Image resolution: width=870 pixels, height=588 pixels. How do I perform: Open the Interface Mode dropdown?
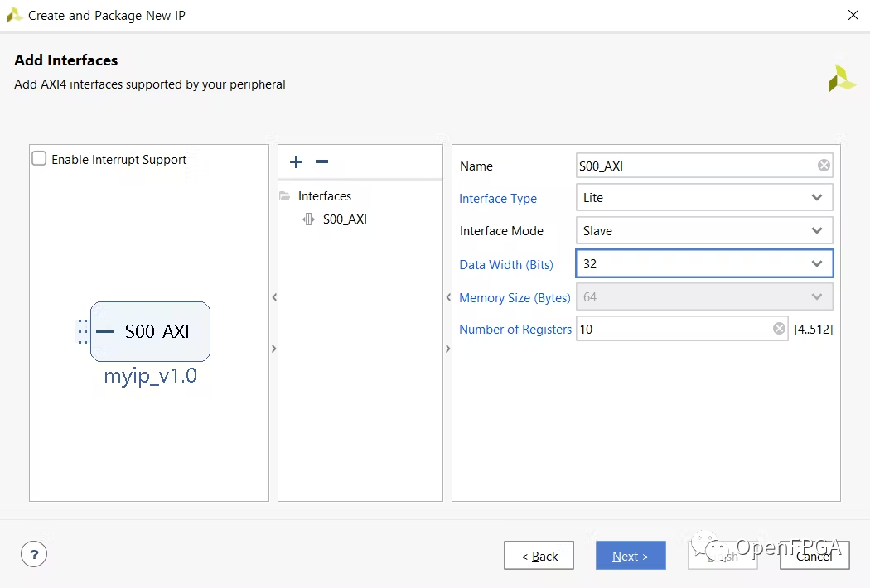[x=816, y=231]
